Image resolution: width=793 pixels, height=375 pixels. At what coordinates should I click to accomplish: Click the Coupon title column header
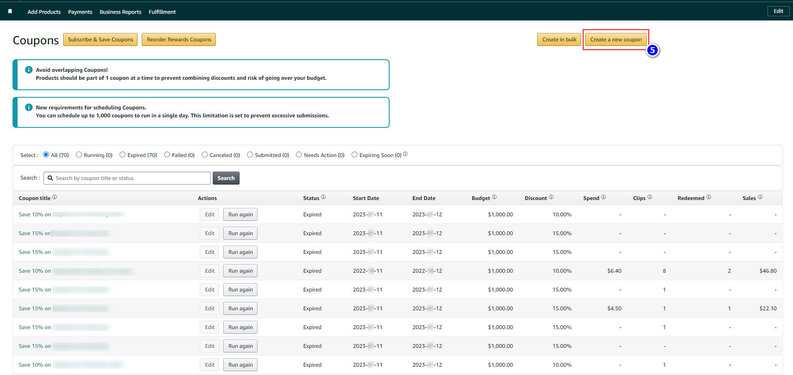pos(34,198)
